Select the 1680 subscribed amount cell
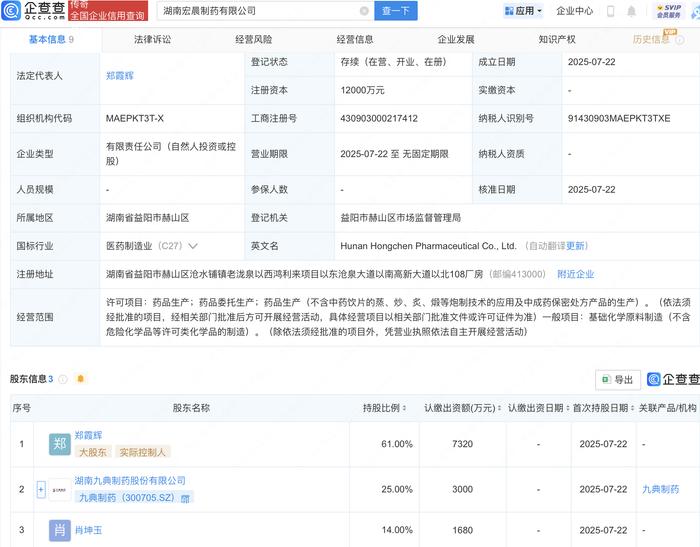The width and height of the screenshot is (700, 547). [462, 530]
